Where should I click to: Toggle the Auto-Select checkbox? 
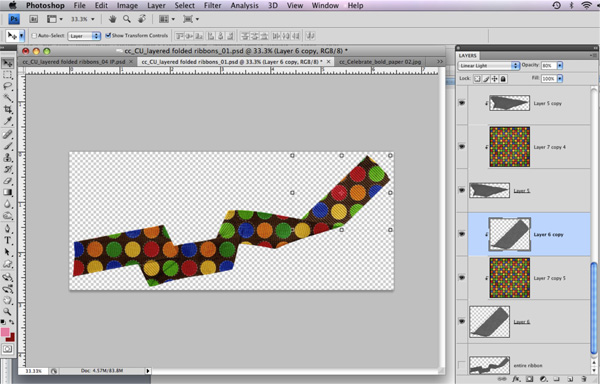point(34,36)
